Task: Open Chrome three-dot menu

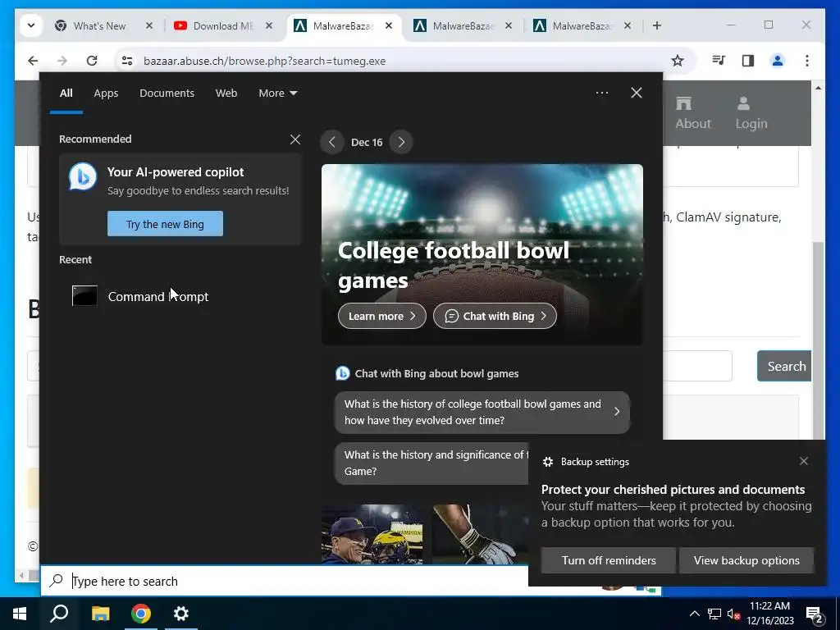Action: coord(807,61)
